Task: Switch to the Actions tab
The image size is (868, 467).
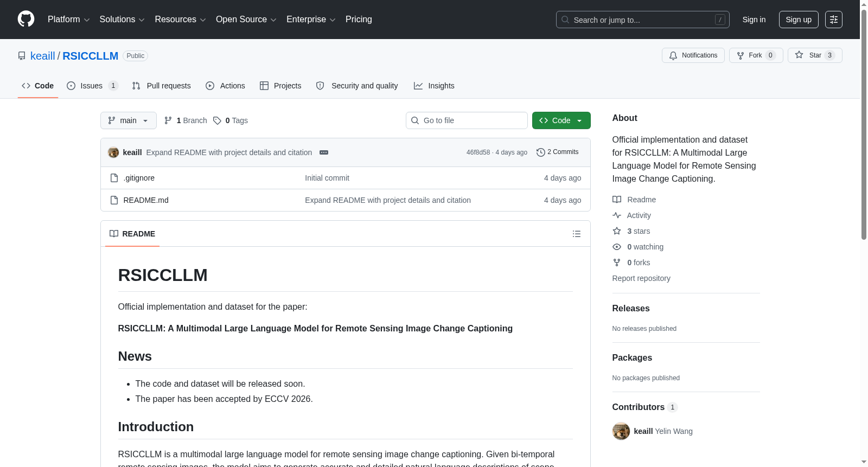Action: [225, 86]
